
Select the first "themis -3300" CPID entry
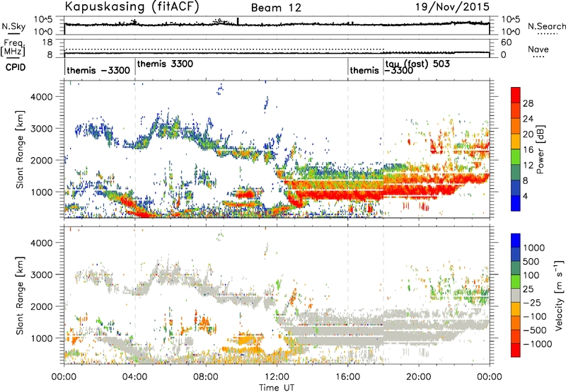pos(98,70)
